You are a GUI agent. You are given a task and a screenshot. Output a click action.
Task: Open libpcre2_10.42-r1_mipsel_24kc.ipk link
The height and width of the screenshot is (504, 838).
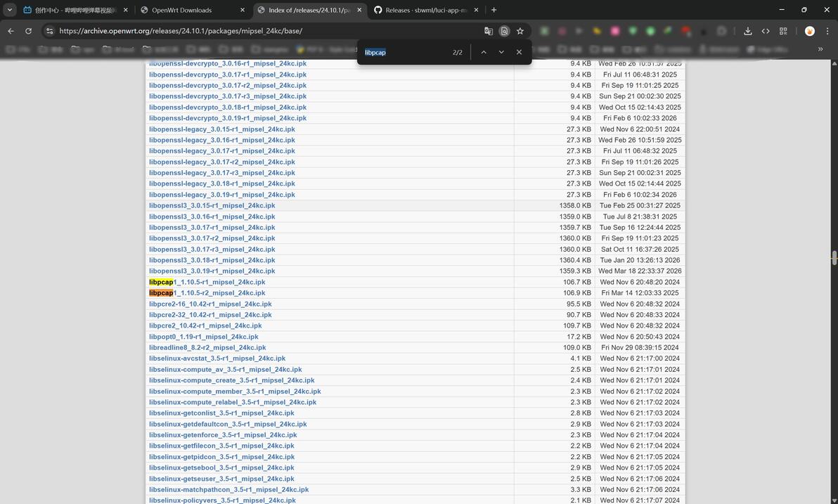[205, 325]
